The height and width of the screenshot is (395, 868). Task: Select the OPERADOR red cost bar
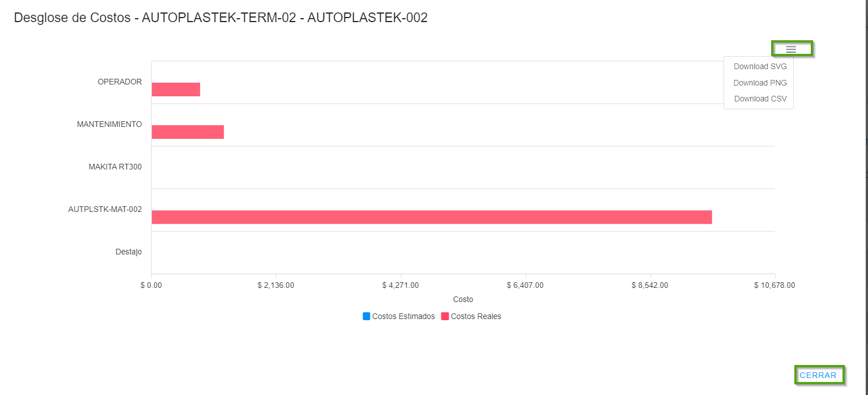[176, 90]
